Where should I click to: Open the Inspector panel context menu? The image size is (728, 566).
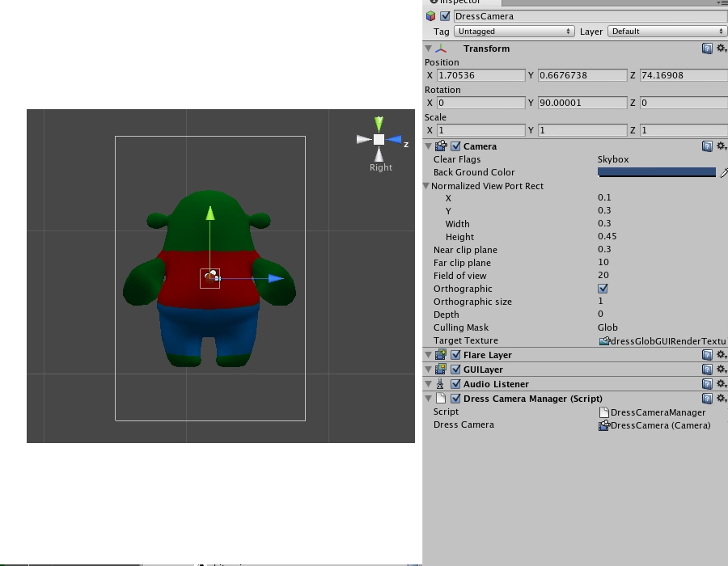tap(724, 2)
